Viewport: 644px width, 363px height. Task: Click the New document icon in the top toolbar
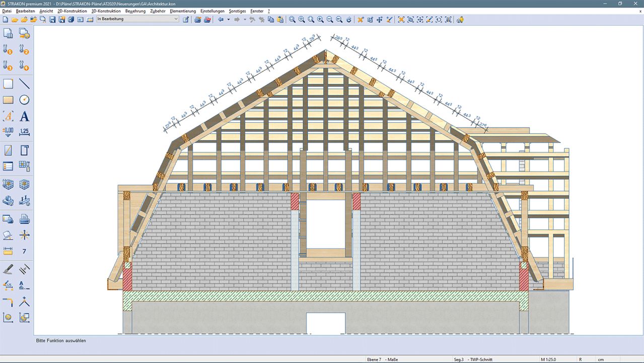tap(6, 20)
